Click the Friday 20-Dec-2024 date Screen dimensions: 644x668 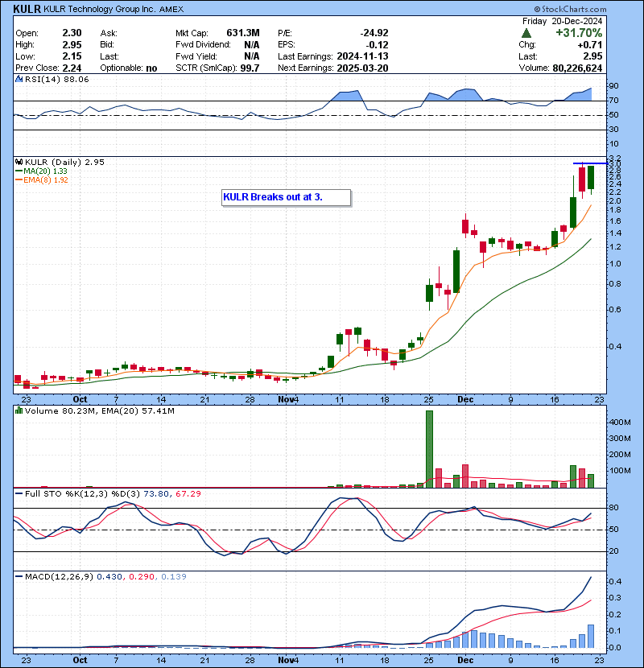click(562, 21)
